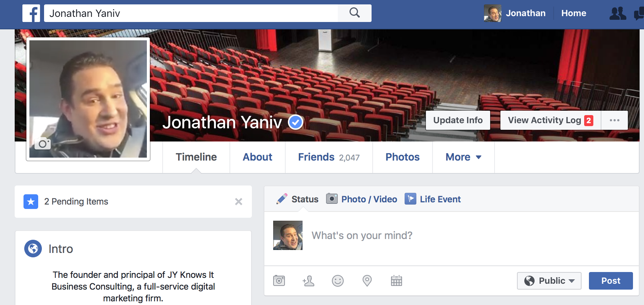This screenshot has height=305, width=644.
Task: Open the large profile picture
Action: (x=88, y=99)
